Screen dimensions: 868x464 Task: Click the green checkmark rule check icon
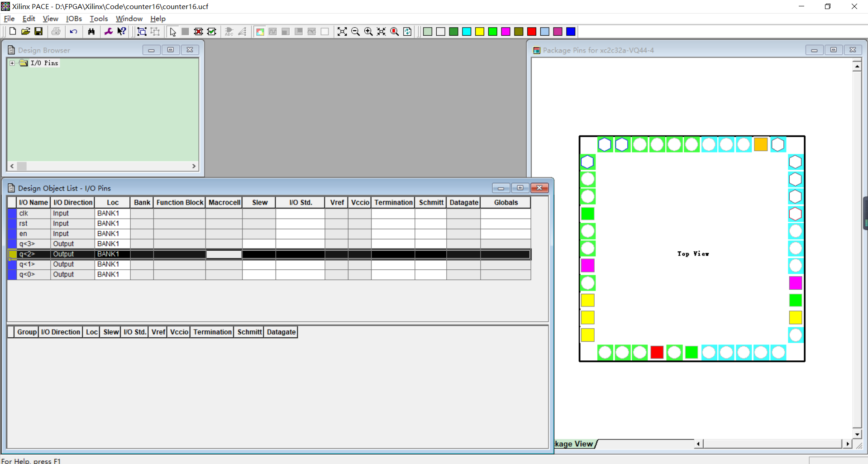tap(211, 31)
